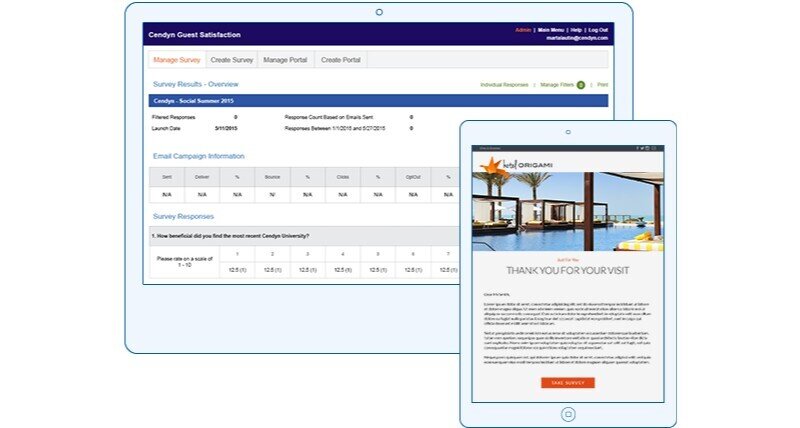
Task: View Individual Responses
Action: point(504,85)
